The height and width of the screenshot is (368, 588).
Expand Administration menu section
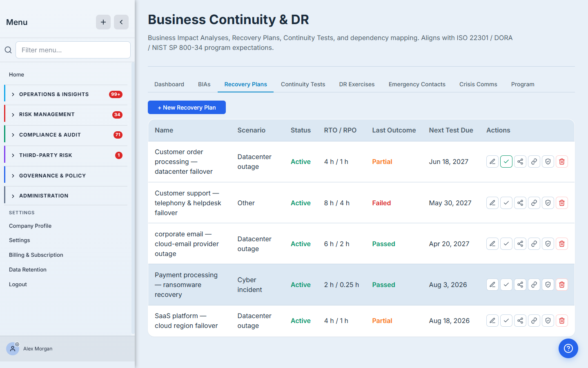[x=66, y=196]
